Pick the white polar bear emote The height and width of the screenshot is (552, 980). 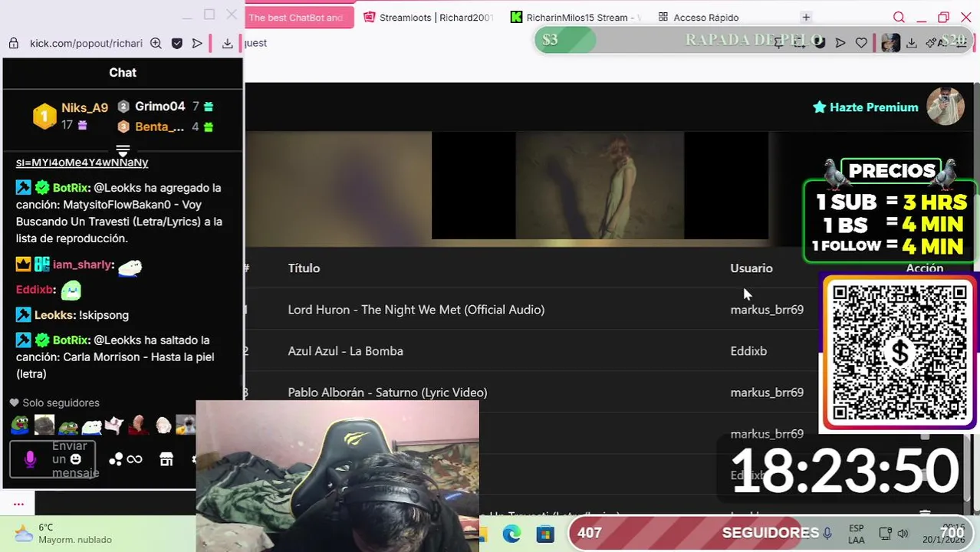(x=92, y=426)
